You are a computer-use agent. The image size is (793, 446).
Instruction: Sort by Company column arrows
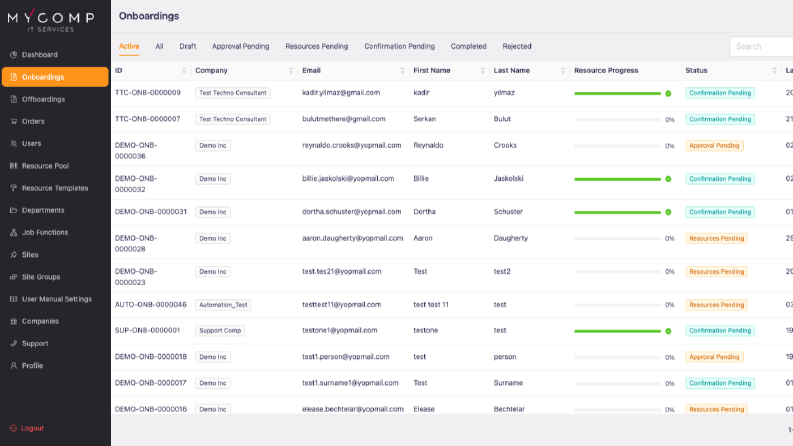[x=291, y=70]
